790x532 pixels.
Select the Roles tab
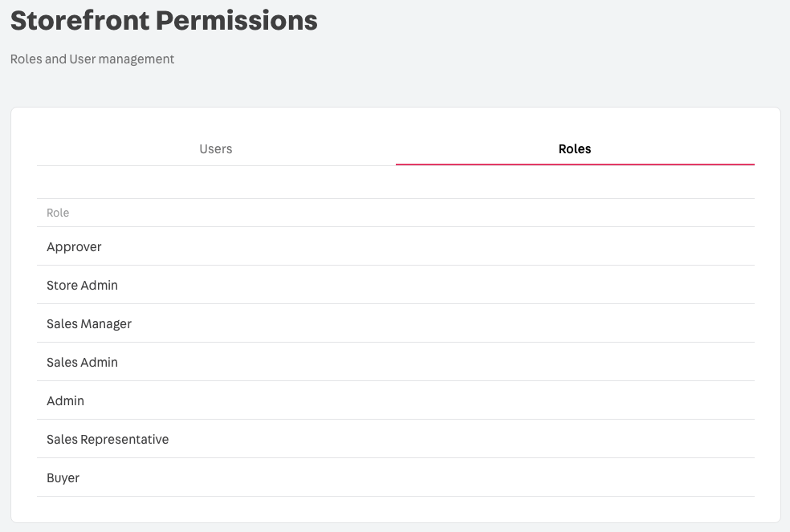(575, 149)
